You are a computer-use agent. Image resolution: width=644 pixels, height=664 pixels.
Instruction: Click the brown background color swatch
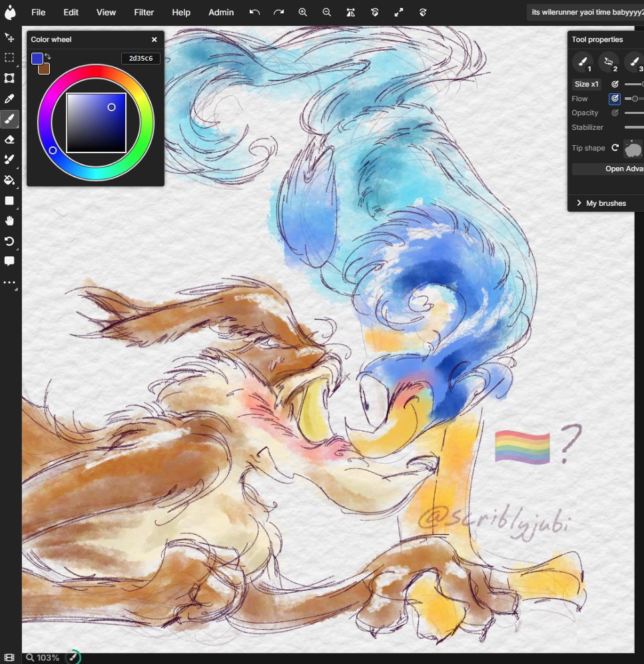pos(45,69)
